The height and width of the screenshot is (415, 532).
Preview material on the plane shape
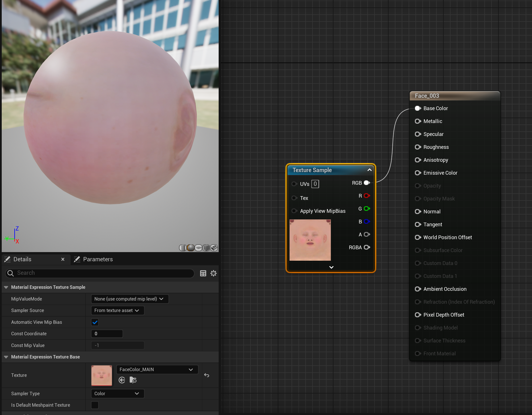coord(198,248)
